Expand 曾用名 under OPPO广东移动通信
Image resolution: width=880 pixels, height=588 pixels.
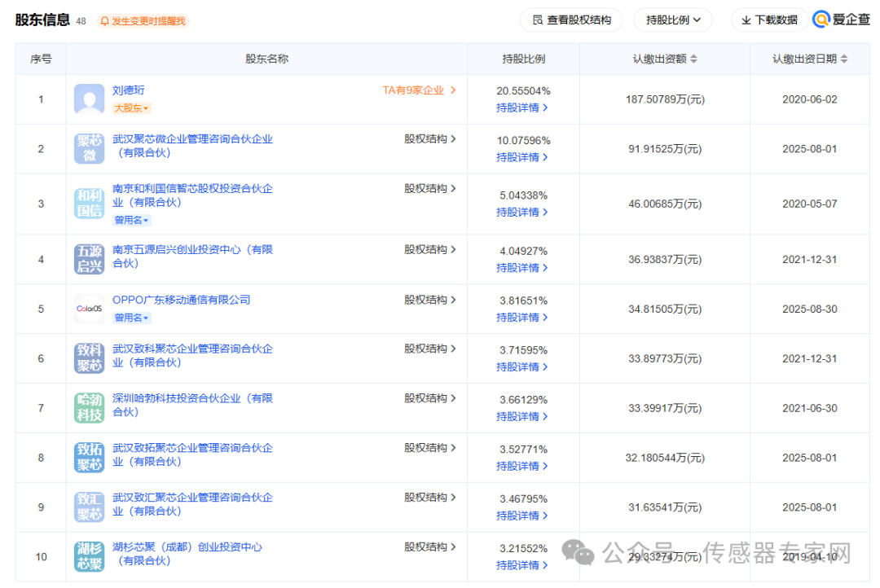[x=131, y=318]
